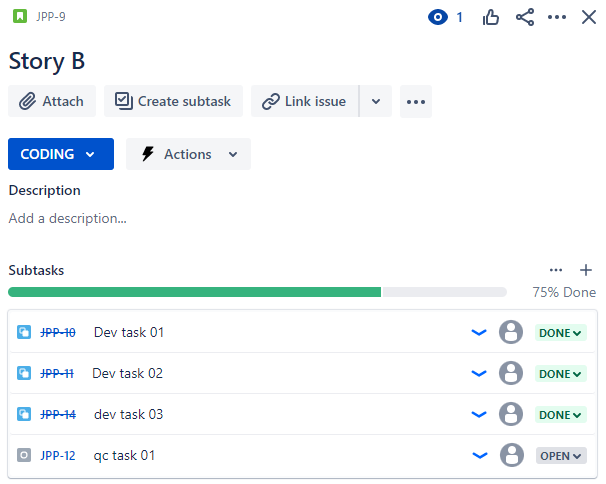Click the dev task 03 summary
This screenshot has height=484, width=606.
tap(129, 414)
